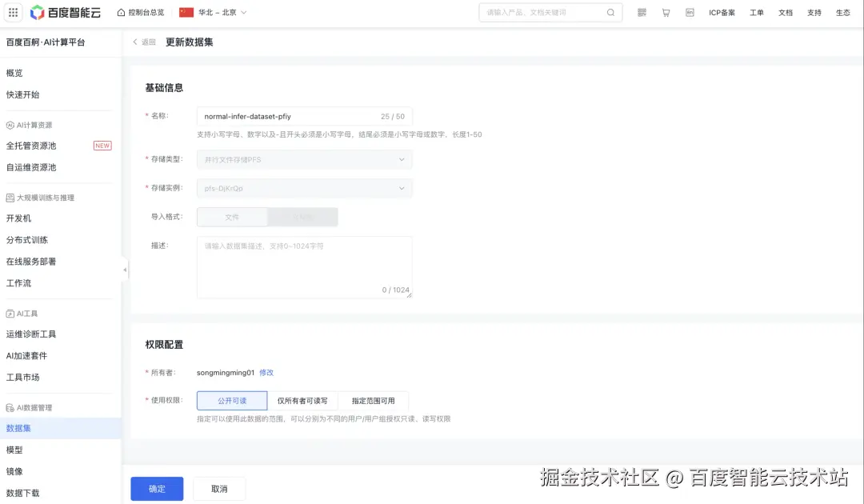864x504 pixels.
Task: Collapse the sidebar with the arrow handle
Action: (125, 270)
